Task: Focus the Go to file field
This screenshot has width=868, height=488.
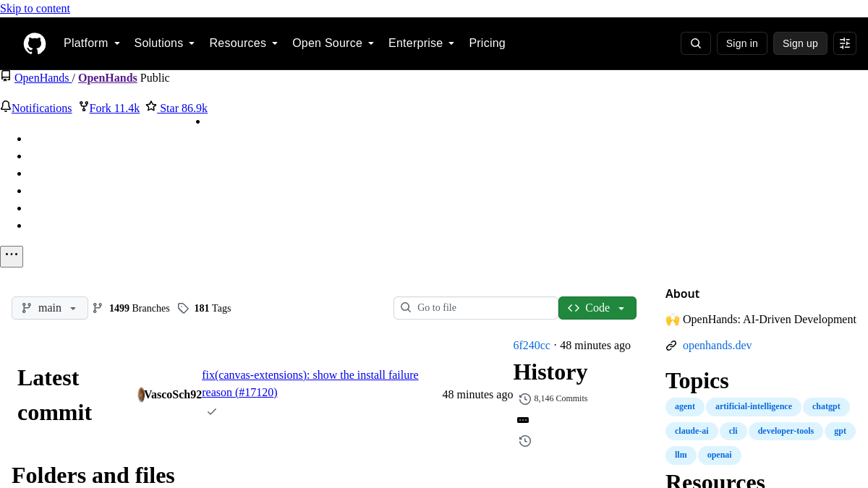Action: 476,308
